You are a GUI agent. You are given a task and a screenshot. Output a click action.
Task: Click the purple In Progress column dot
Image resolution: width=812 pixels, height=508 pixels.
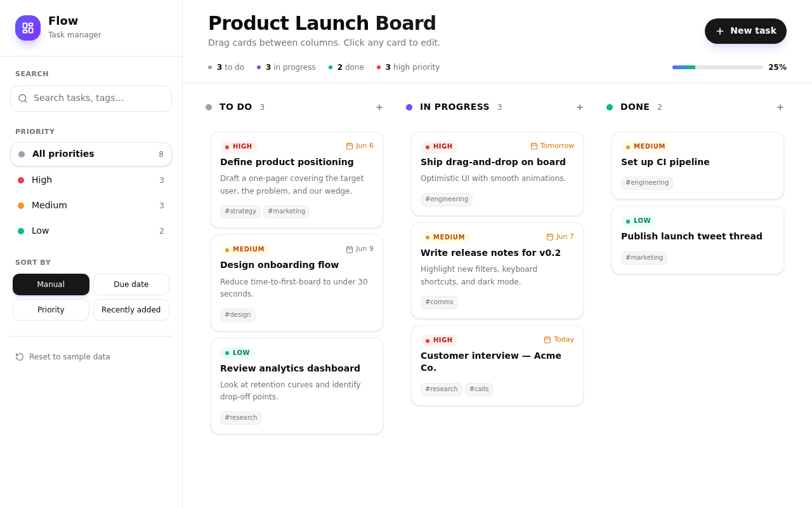point(409,107)
